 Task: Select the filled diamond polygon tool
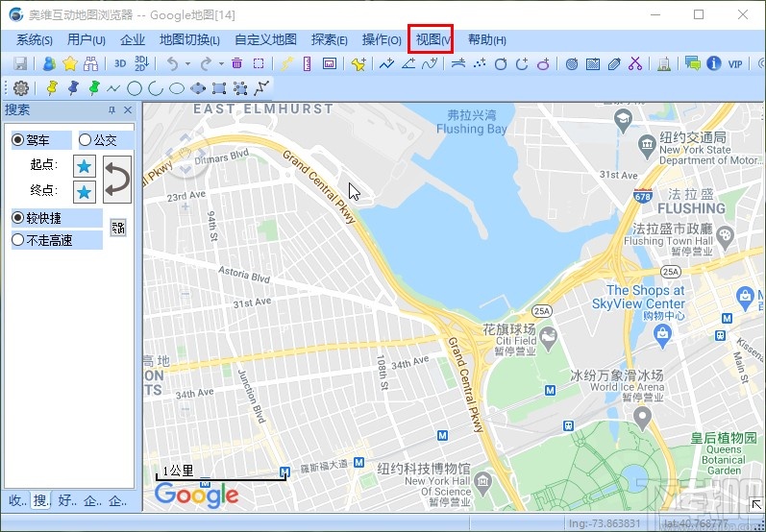coord(198,88)
